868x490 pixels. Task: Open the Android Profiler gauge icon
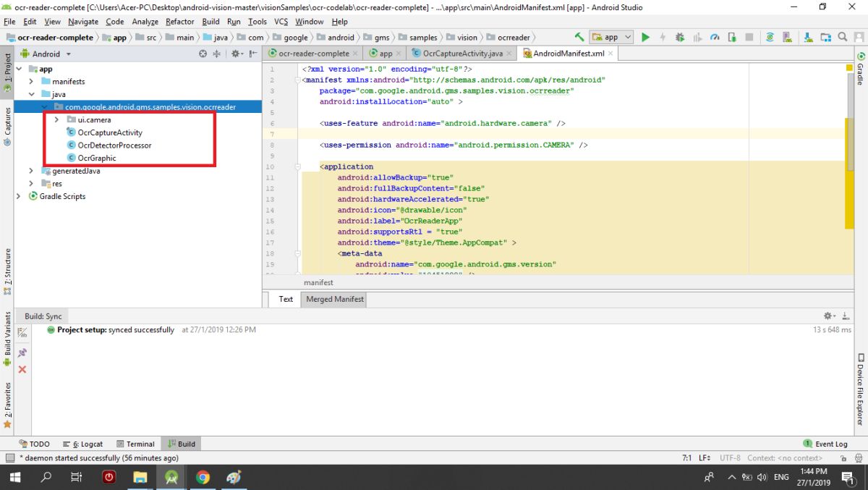tap(715, 37)
